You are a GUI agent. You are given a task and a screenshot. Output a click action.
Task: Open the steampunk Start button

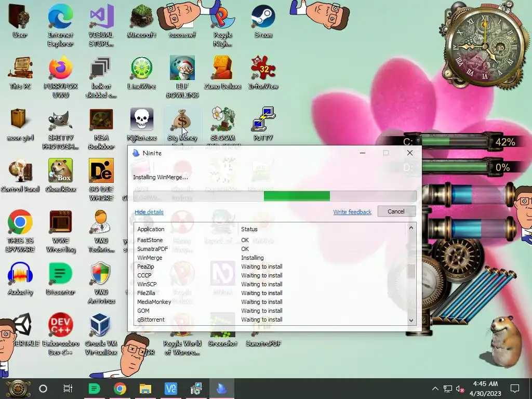coord(17,389)
